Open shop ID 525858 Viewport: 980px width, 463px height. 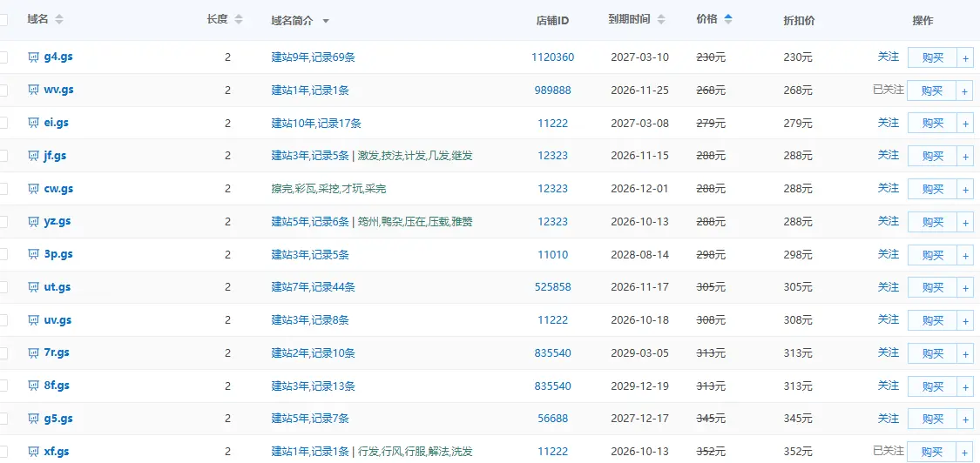552,287
